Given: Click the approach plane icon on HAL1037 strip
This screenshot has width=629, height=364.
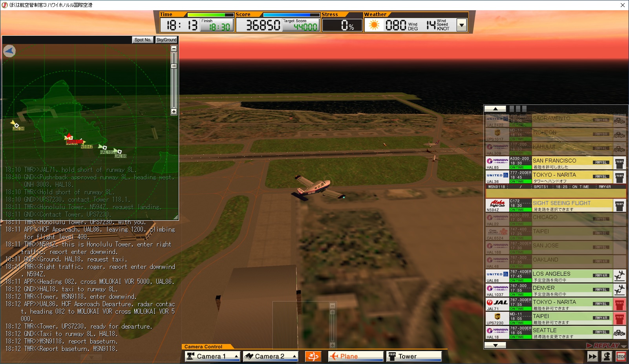Looking at the screenshot, I should pos(620,290).
